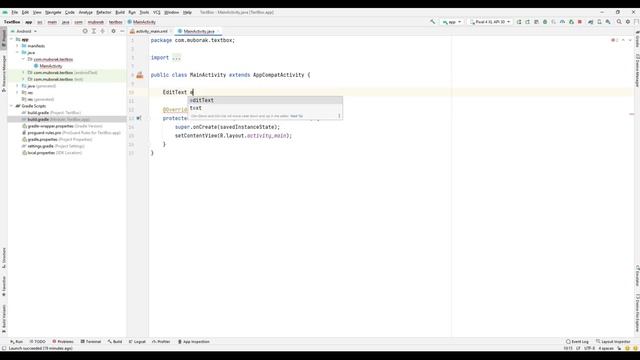Select gradle-wrapper.properties file
Viewport: 640px width, 360px height.
(x=64, y=126)
